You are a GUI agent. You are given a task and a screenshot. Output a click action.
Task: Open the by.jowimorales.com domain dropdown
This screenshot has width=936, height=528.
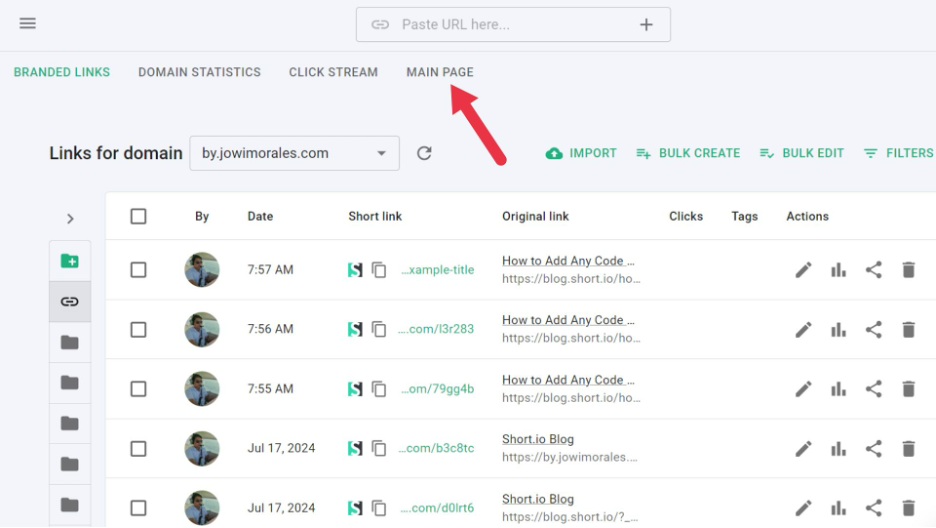click(x=294, y=153)
